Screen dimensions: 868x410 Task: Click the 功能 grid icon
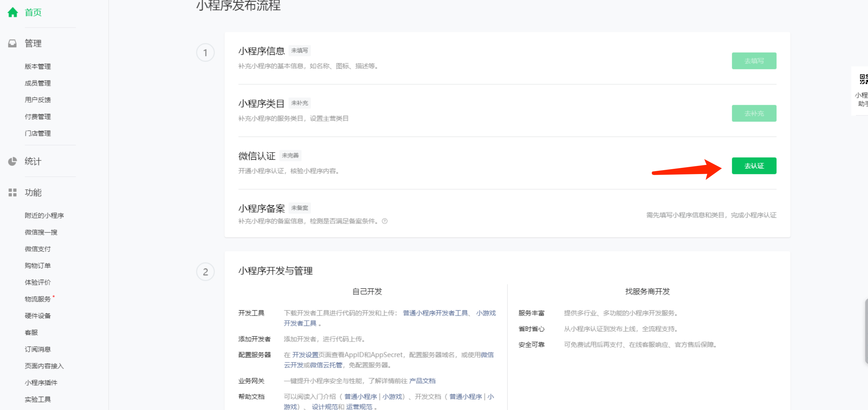tap(12, 193)
